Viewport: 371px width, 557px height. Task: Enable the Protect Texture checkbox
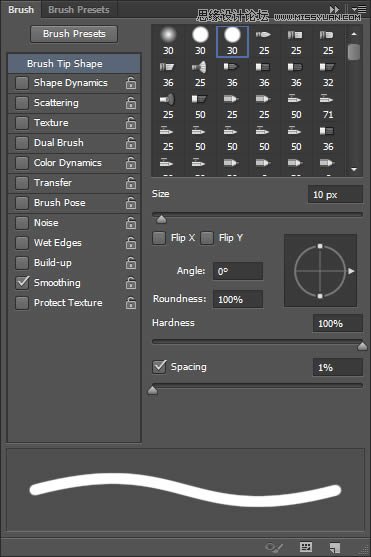click(22, 303)
